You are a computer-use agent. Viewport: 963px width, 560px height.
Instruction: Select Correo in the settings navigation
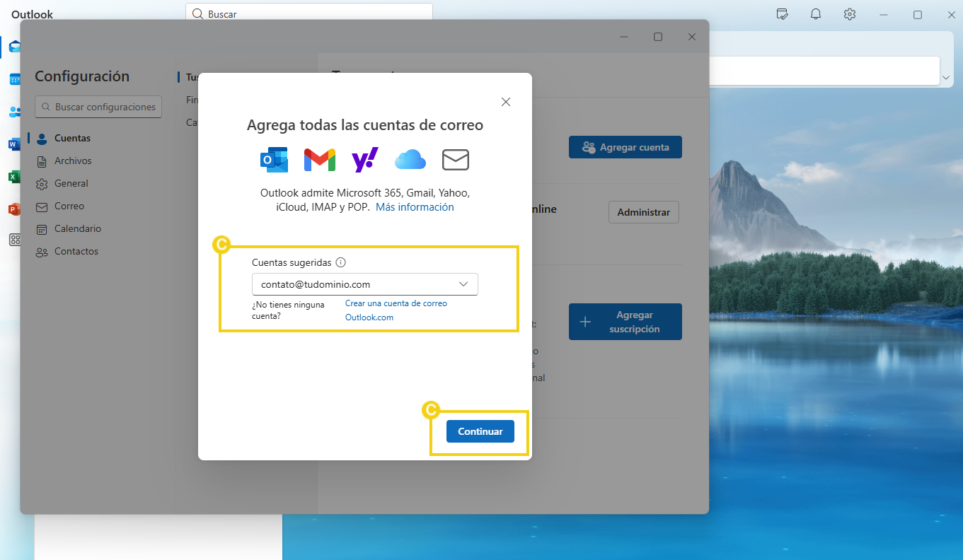pyautogui.click(x=67, y=206)
